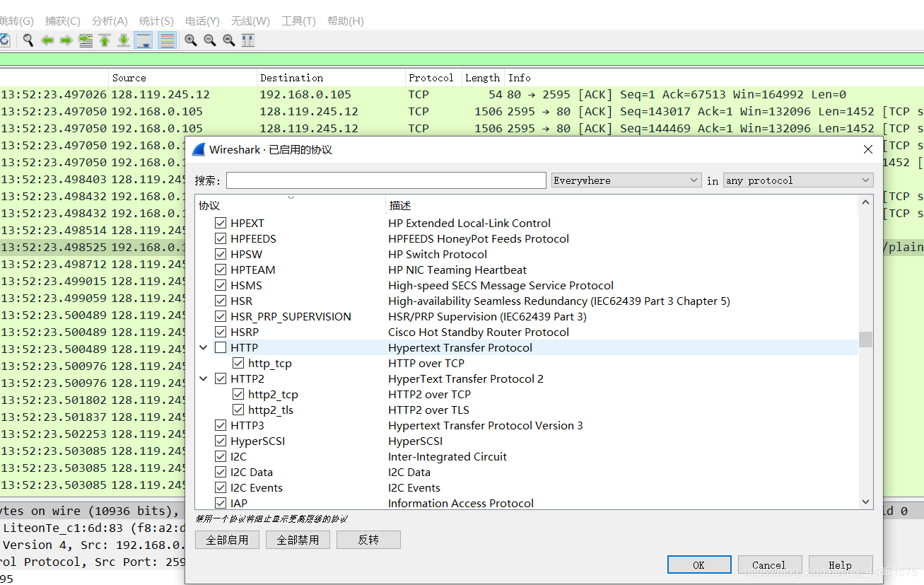Toggle the HTTP3 protocol checkbox

[x=221, y=425]
